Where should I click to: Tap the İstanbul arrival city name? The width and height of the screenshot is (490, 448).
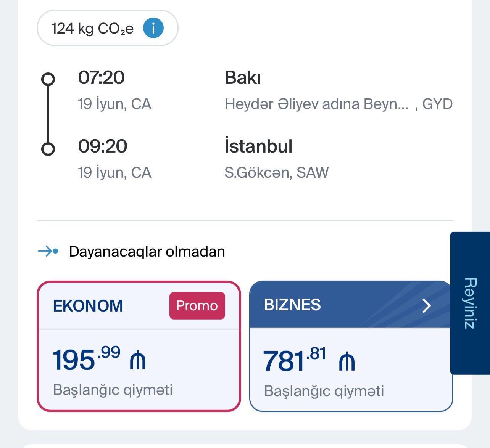pyautogui.click(x=258, y=146)
